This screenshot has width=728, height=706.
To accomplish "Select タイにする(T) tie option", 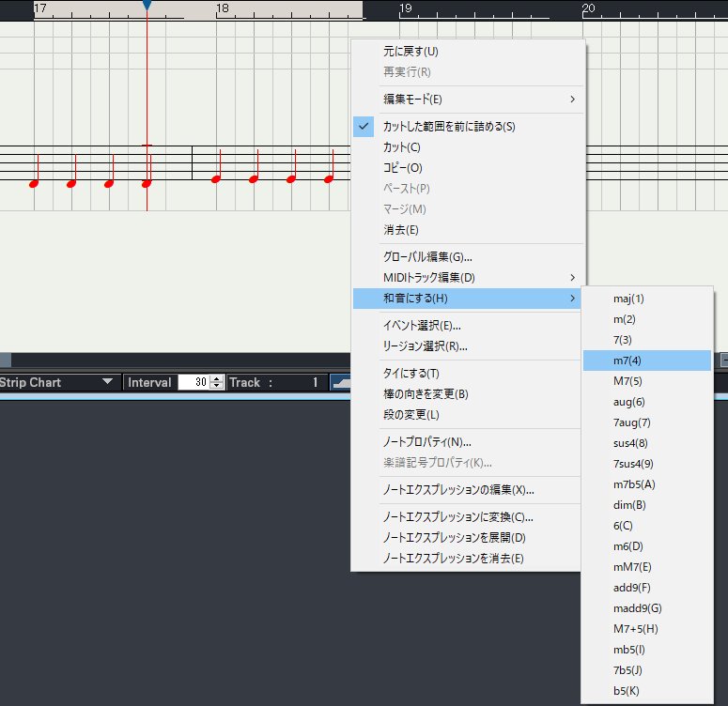I will pyautogui.click(x=411, y=374).
